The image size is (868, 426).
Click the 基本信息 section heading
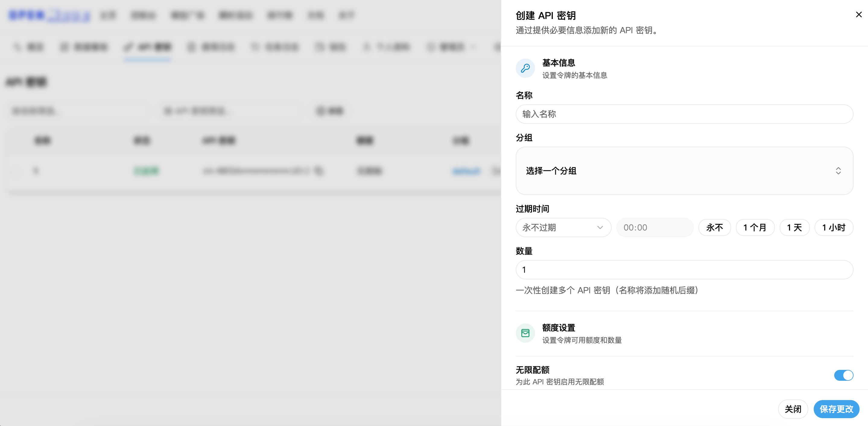tap(558, 63)
